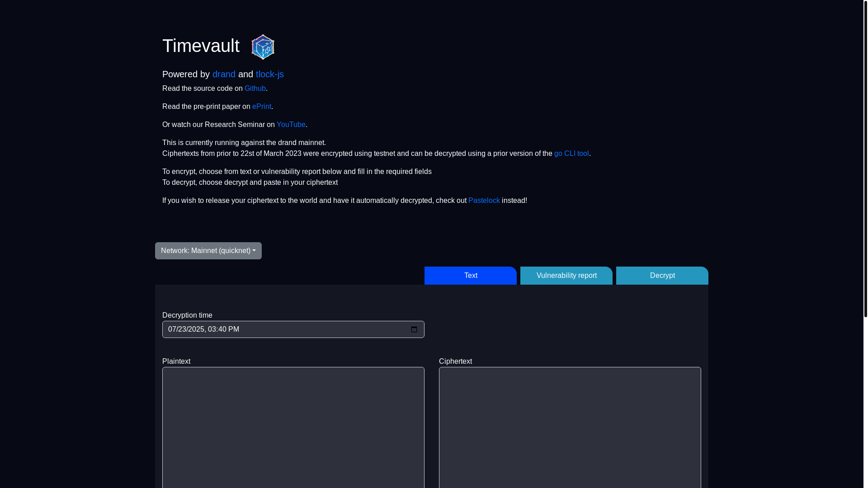This screenshot has height=488, width=868.
Task: Focus the Decryption time input field
Action: (293, 329)
